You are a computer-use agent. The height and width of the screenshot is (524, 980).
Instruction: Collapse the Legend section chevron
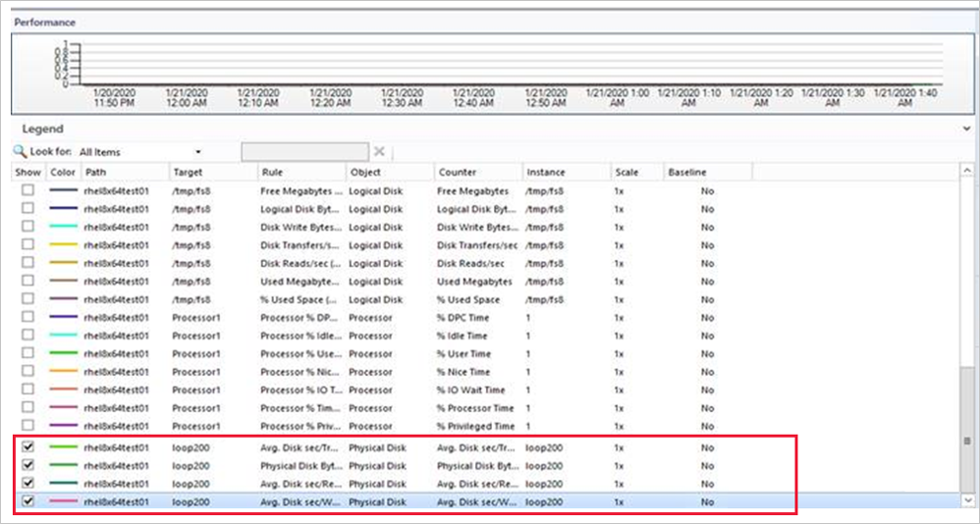click(x=968, y=129)
